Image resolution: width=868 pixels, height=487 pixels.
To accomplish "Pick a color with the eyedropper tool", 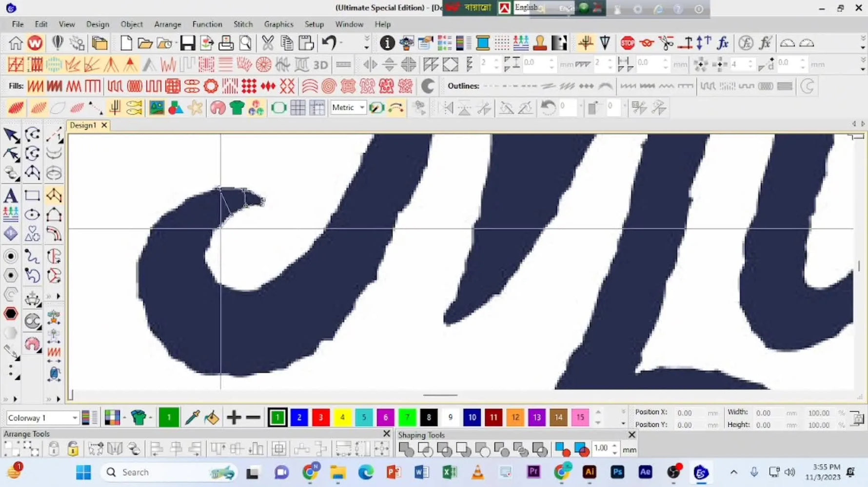I will point(192,417).
